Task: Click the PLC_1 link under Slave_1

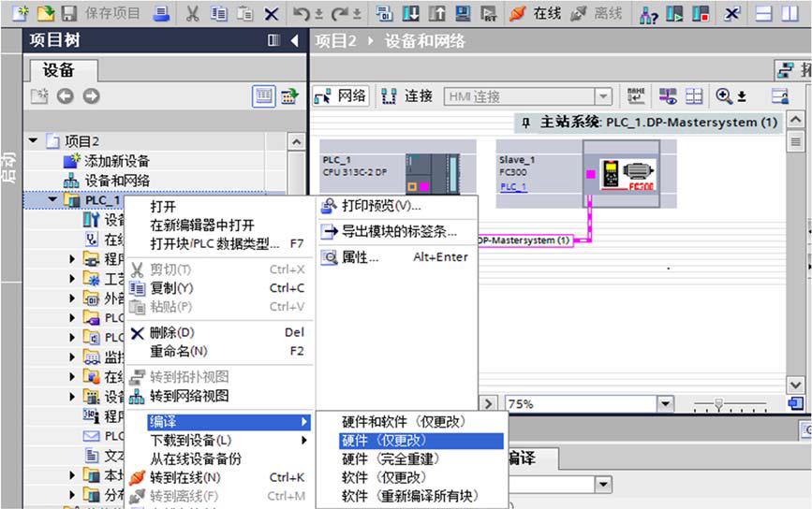Action: 512,187
